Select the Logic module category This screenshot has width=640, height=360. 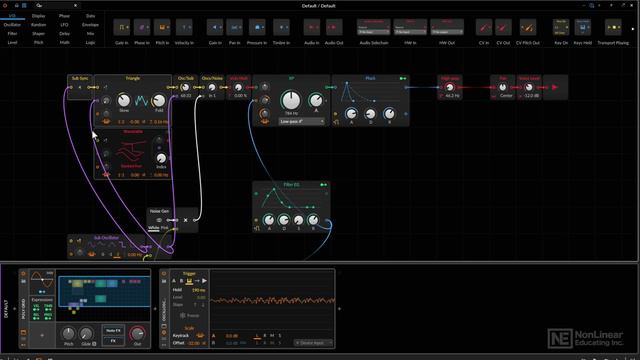click(90, 42)
